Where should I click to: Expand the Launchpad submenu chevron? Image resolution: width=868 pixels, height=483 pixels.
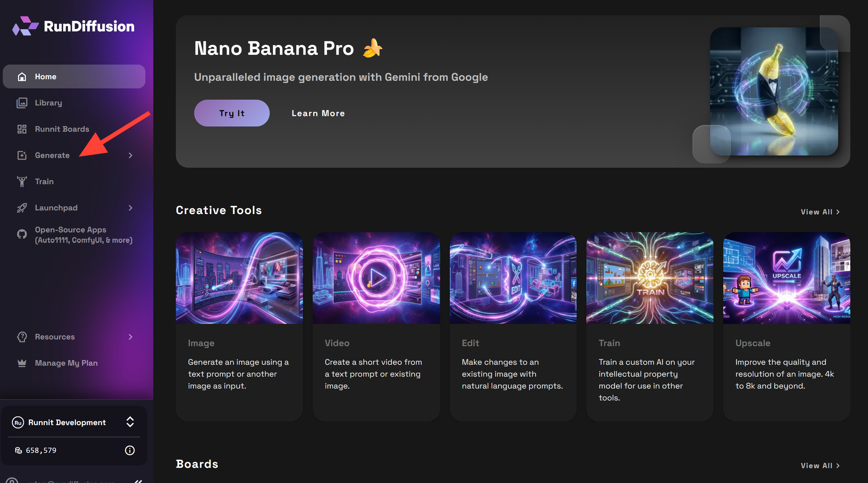pyautogui.click(x=131, y=208)
